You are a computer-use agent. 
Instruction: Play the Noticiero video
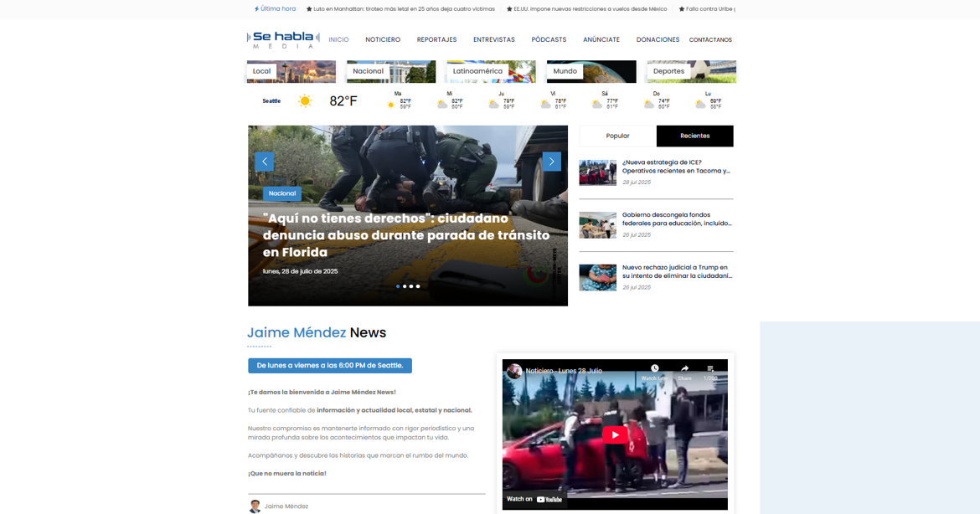614,434
